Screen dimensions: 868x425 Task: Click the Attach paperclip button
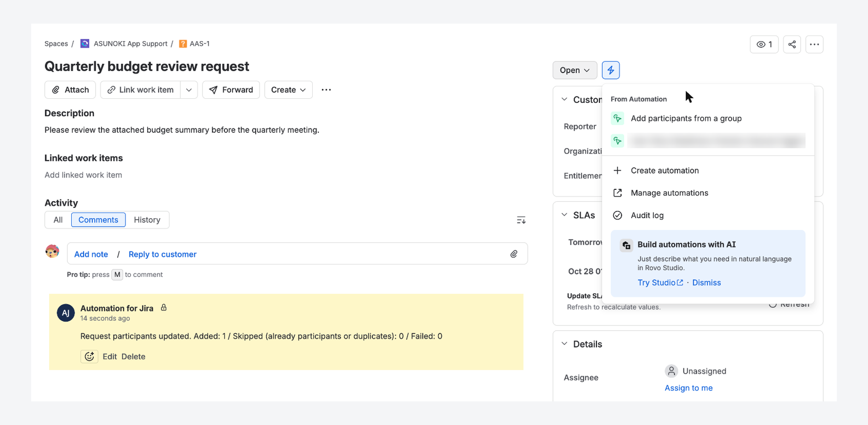(x=70, y=90)
